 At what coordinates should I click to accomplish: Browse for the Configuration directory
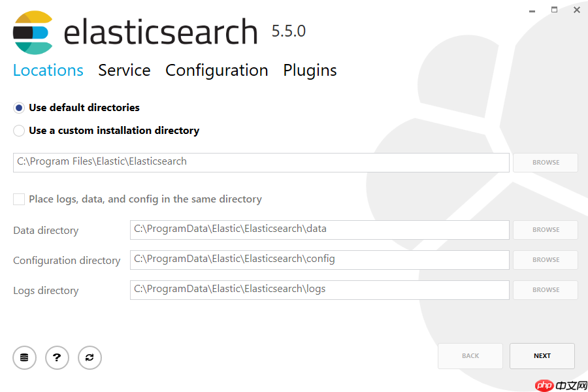[546, 259]
